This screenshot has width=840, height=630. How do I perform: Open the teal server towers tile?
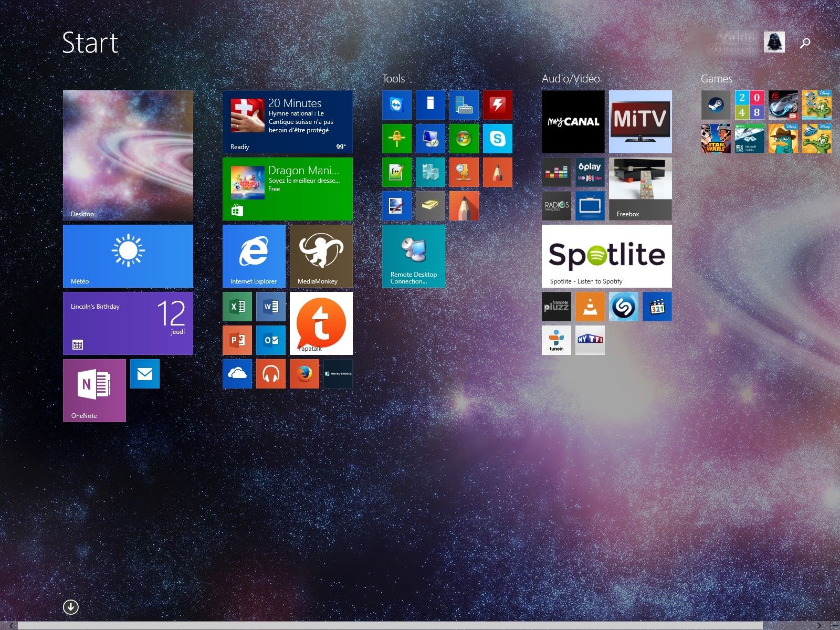(x=430, y=172)
